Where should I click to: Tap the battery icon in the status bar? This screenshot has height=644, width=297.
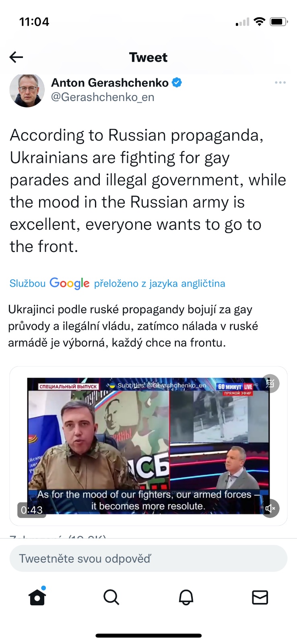pos(278,22)
